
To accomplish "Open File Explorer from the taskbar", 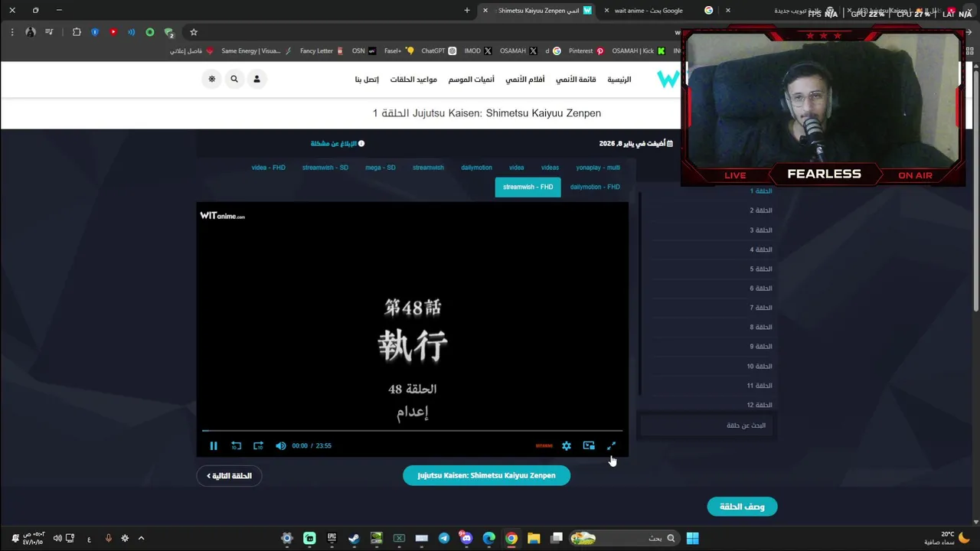I will pyautogui.click(x=534, y=538).
